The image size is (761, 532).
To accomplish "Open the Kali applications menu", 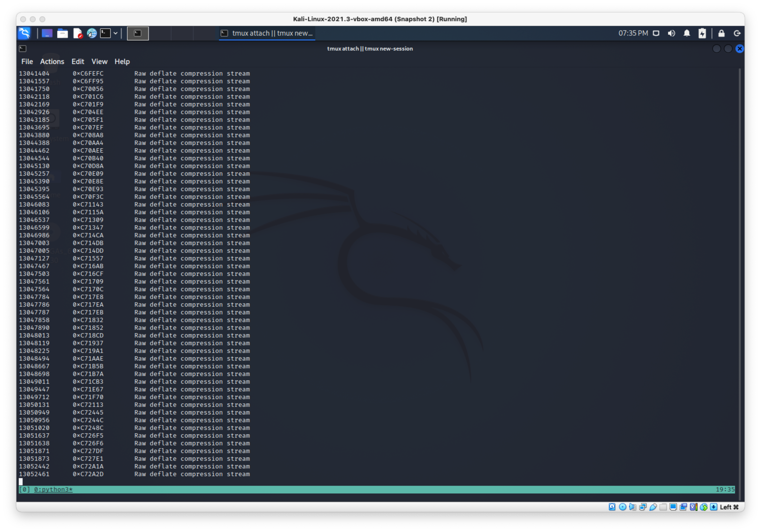I will click(25, 33).
